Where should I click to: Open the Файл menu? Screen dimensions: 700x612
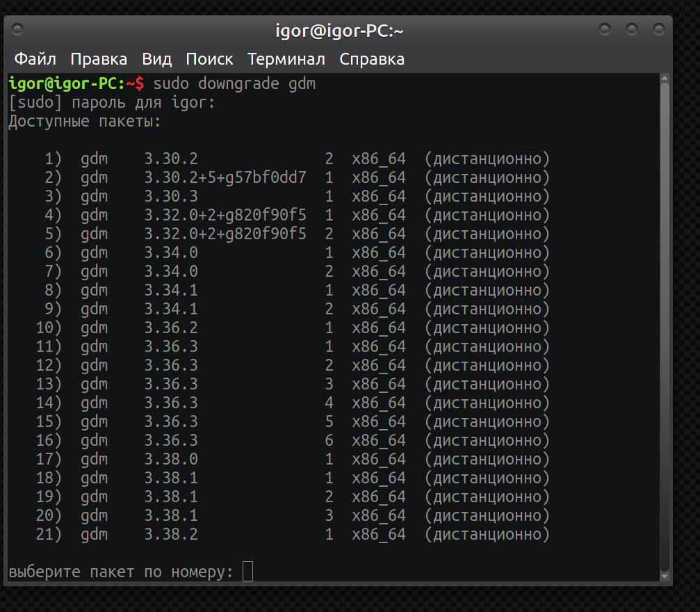click(35, 59)
